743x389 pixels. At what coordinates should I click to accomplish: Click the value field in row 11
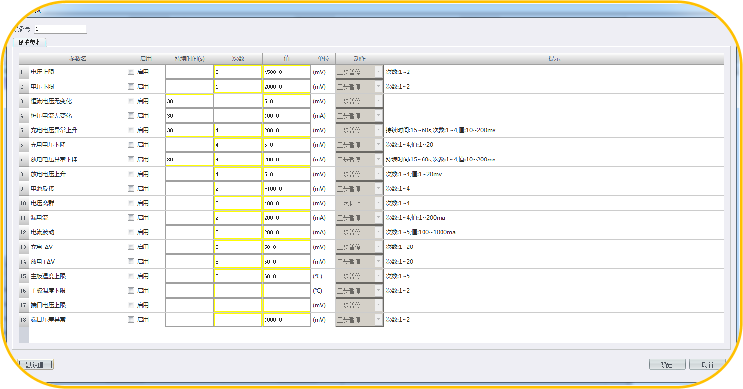(287, 218)
